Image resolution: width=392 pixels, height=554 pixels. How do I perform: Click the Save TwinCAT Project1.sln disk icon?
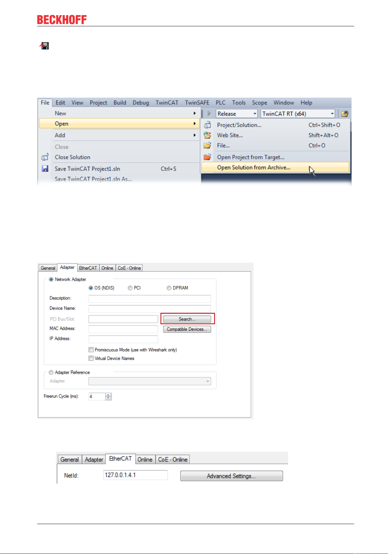pyautogui.click(x=45, y=169)
